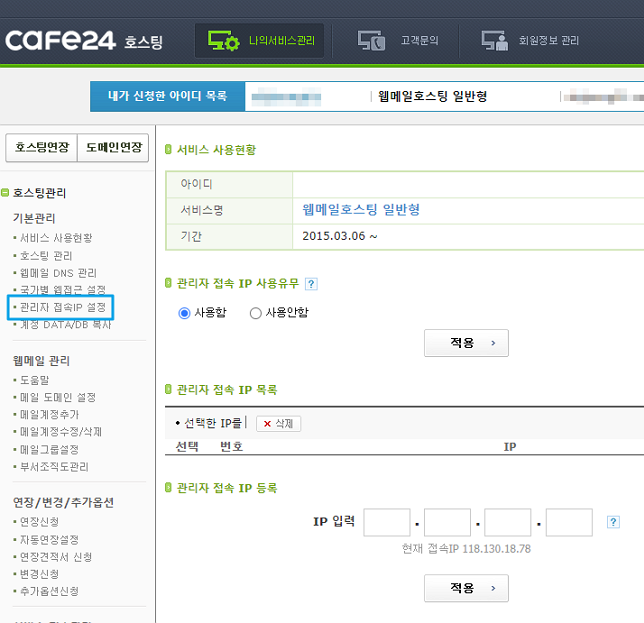The height and width of the screenshot is (623, 644).
Task: Collapse the 호스팅관리 sidebar section
Action: [6, 193]
